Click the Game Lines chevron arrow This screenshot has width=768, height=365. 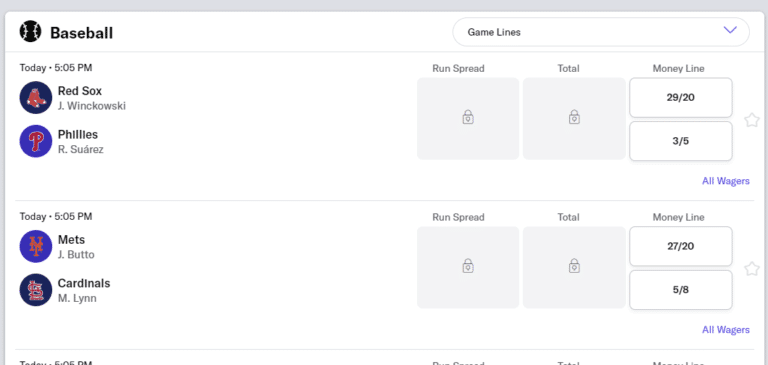(x=730, y=30)
